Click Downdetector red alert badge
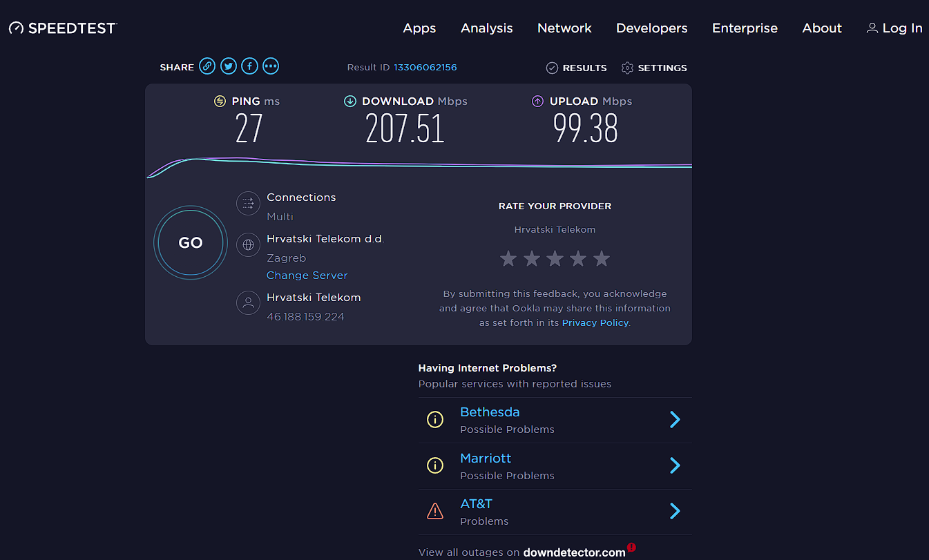 (x=631, y=548)
